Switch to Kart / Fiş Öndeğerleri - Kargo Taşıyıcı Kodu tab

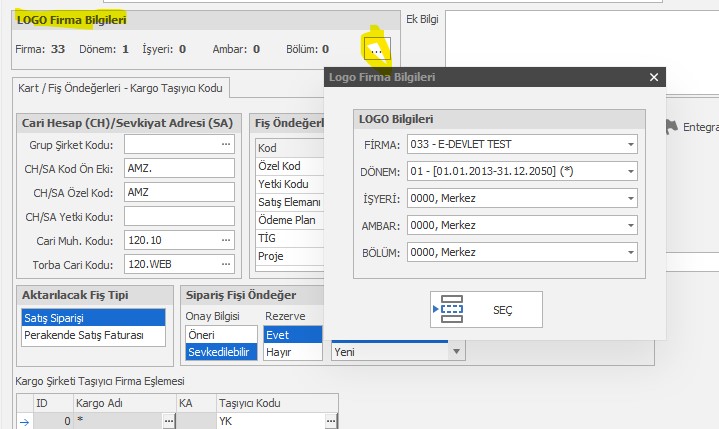[120, 88]
